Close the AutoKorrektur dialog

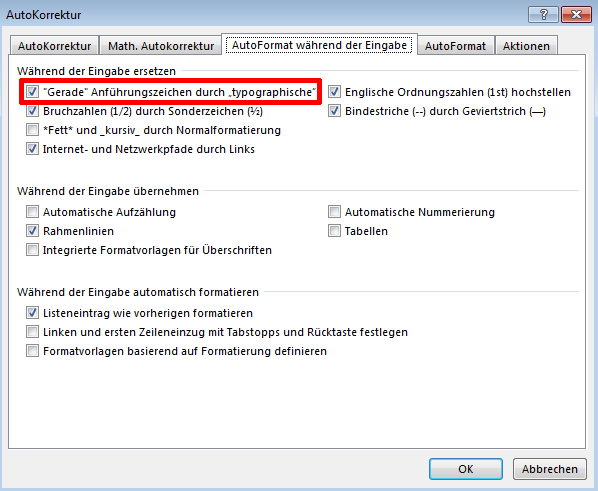coord(576,15)
